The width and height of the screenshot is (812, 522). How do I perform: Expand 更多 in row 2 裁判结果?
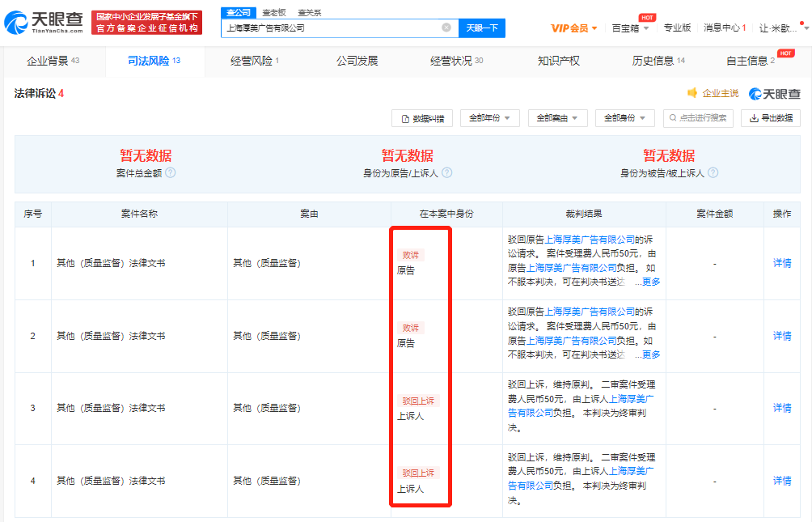click(x=651, y=354)
